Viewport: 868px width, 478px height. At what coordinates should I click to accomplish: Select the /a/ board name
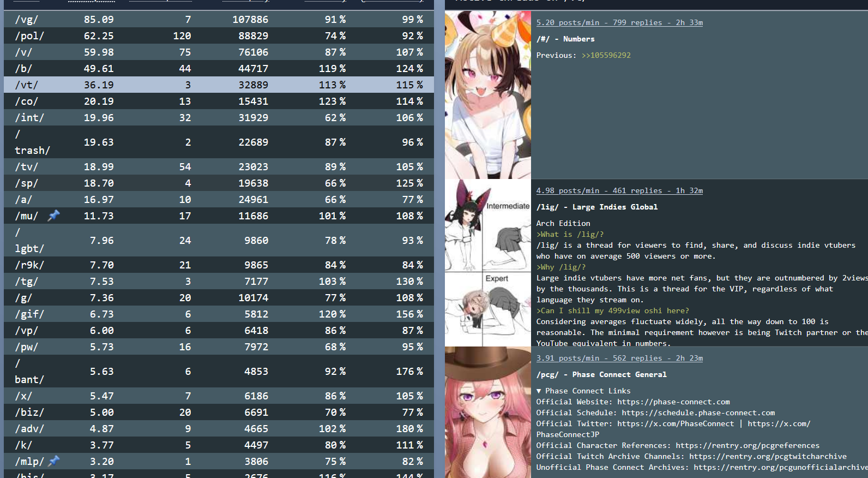pyautogui.click(x=23, y=199)
